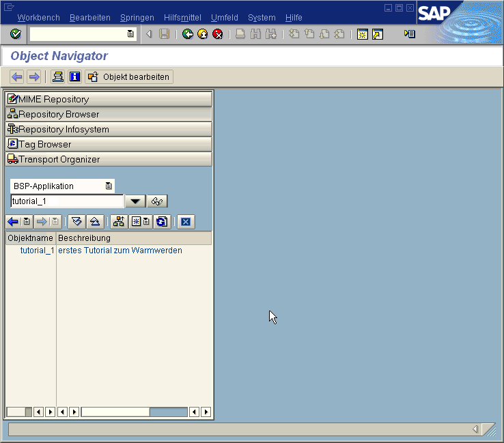Click the Objektname column scrollbar thumb
This screenshot has height=443, width=504.
[x=16, y=412]
